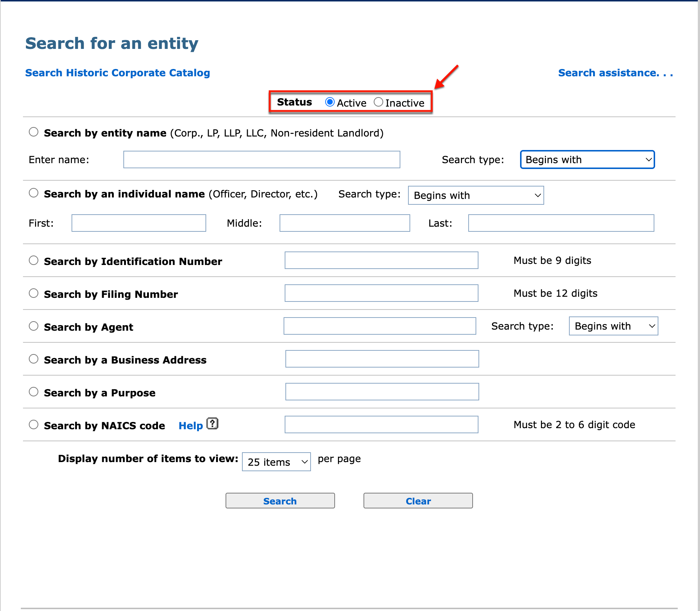The image size is (700, 611).
Task: Click the Search button
Action: point(280,501)
